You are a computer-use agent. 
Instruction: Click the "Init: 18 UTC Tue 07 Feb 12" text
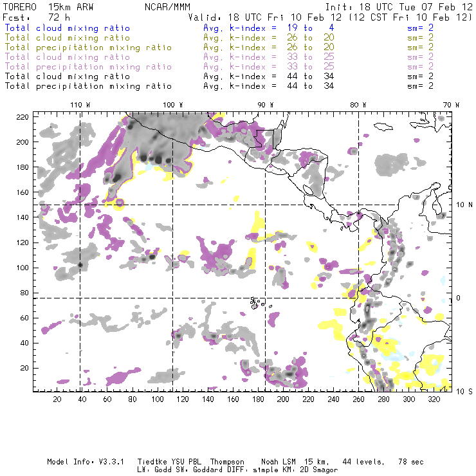[399, 7]
